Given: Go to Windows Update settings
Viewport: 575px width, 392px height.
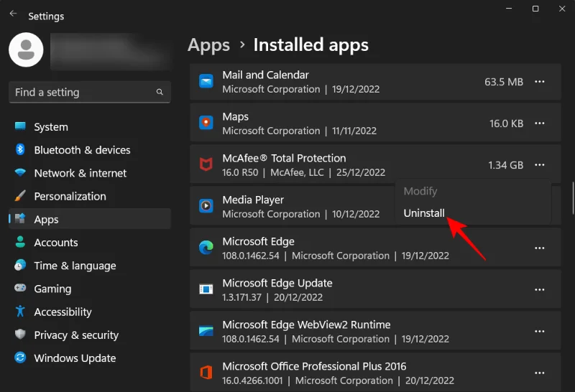Looking at the screenshot, I should tap(90, 358).
